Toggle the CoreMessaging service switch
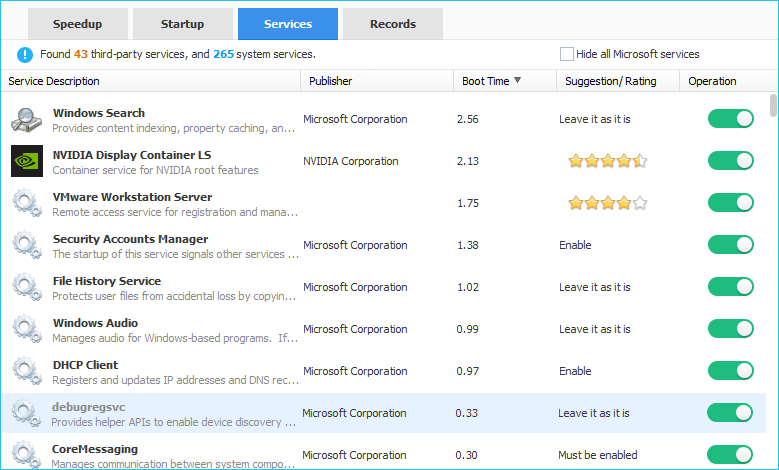 pos(730,455)
